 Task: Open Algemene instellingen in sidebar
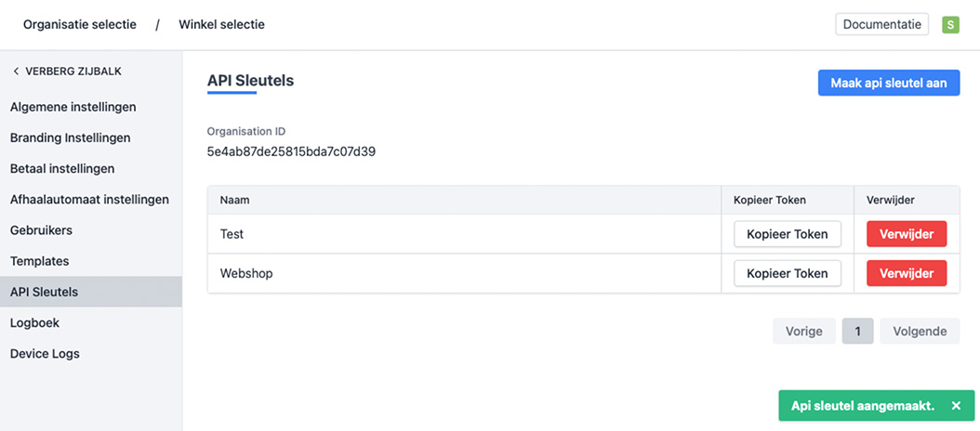pyautogui.click(x=73, y=107)
